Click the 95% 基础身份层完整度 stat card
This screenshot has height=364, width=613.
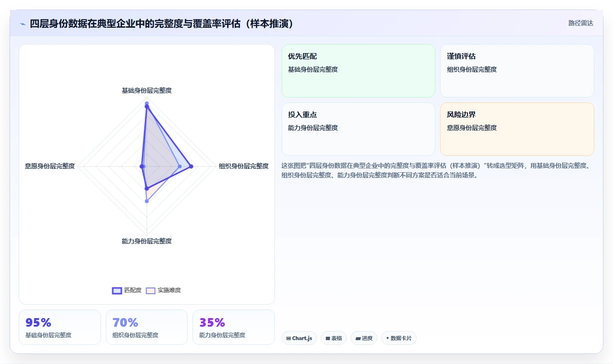(60, 327)
